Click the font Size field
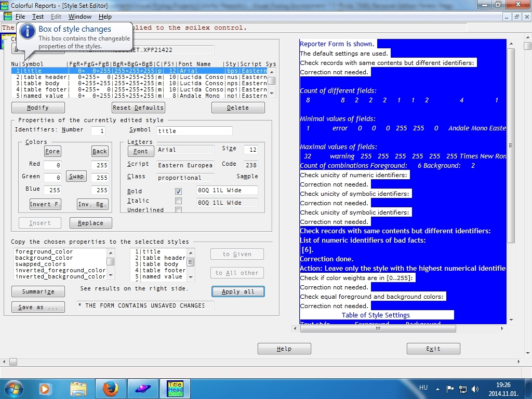 click(251, 150)
